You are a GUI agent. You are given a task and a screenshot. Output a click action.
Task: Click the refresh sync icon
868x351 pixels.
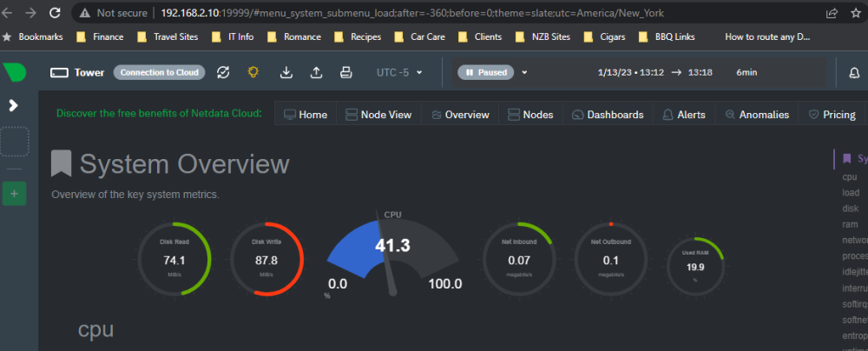[223, 73]
